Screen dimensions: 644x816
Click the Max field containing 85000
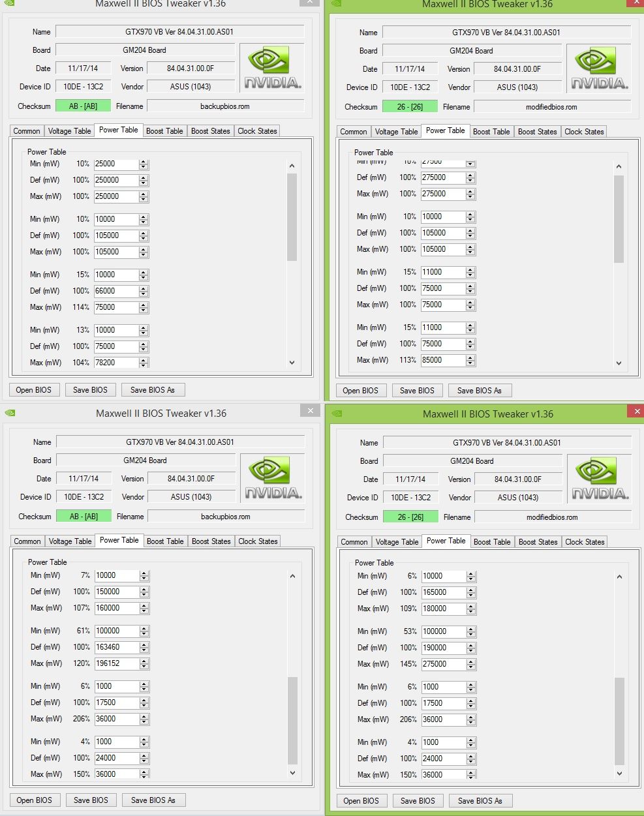443,360
